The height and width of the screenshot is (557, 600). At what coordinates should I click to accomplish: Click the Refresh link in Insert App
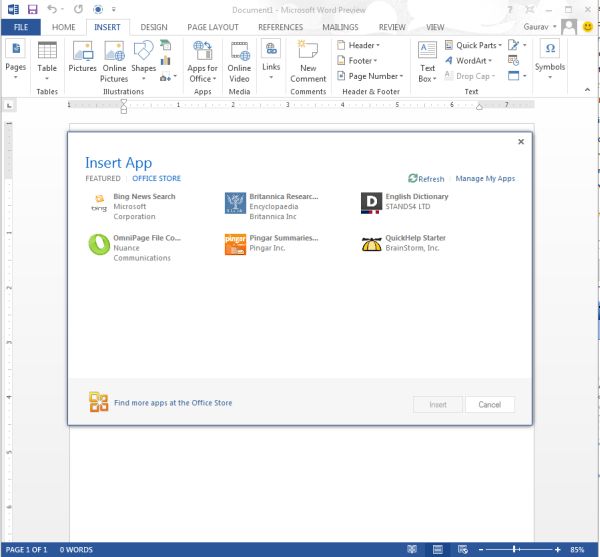coord(426,179)
